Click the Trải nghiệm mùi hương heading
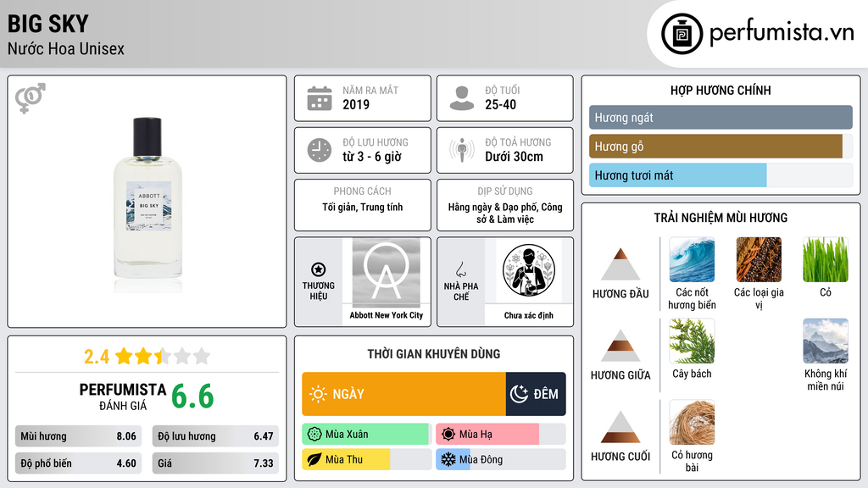The width and height of the screenshot is (868, 488). pos(721,218)
